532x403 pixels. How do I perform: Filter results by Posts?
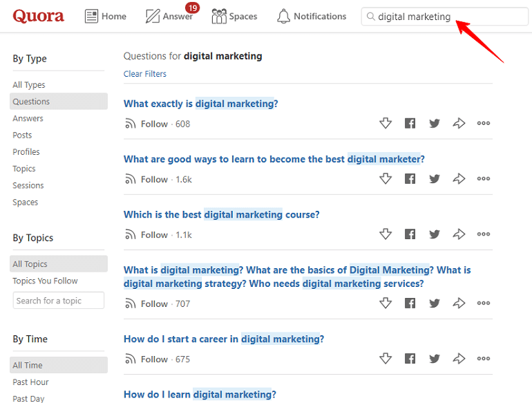pos(22,135)
